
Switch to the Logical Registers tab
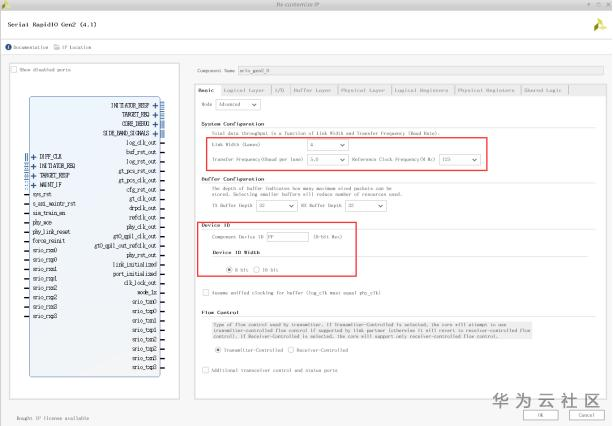[x=421, y=90]
